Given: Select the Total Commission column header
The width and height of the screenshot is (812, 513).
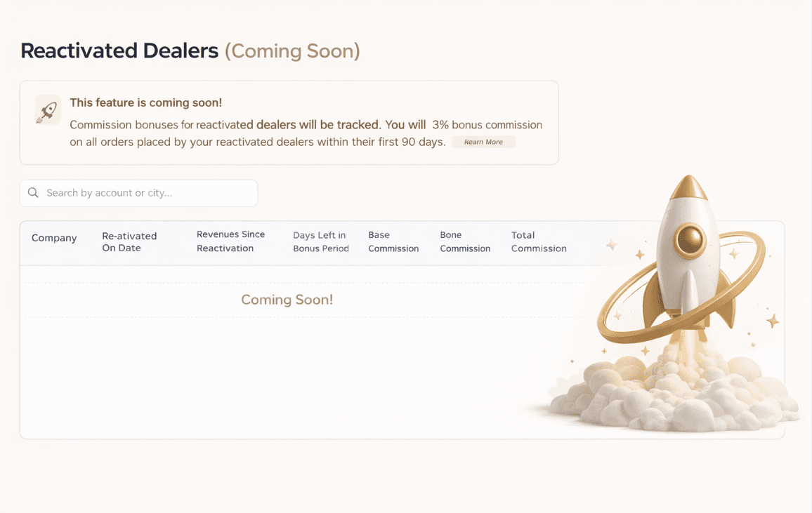Looking at the screenshot, I should (539, 241).
